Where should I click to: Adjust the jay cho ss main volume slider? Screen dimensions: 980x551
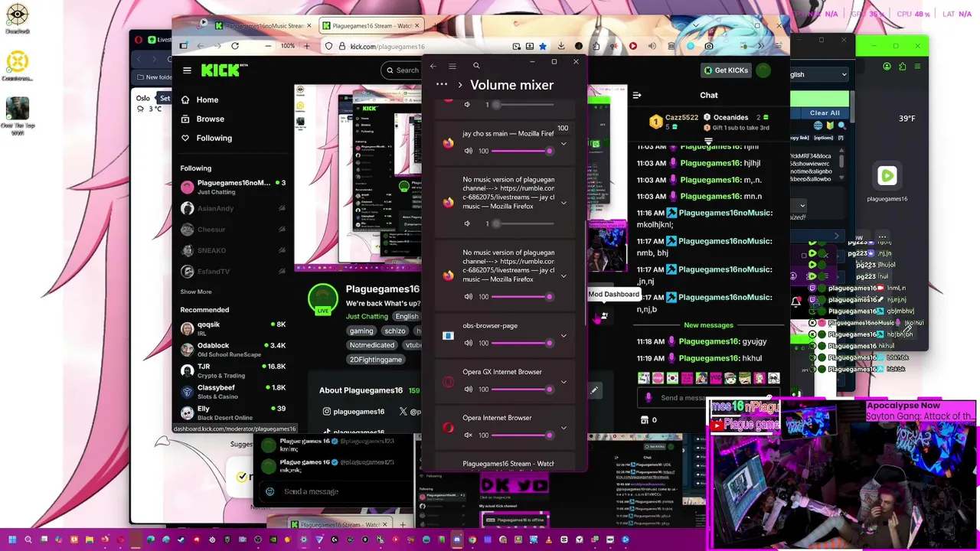coord(523,151)
